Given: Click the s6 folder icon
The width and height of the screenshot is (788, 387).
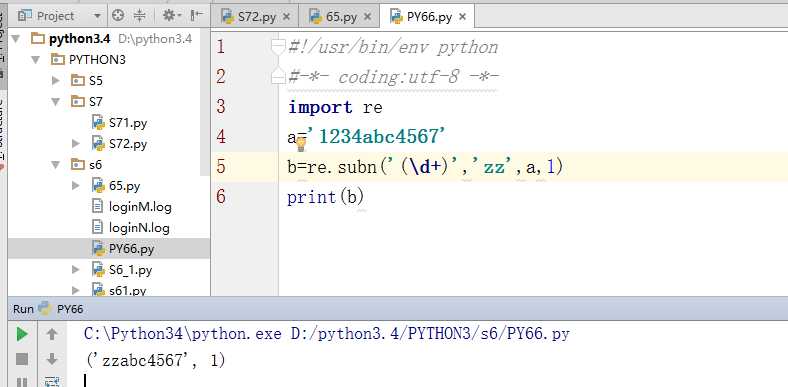Looking at the screenshot, I should (x=78, y=164).
